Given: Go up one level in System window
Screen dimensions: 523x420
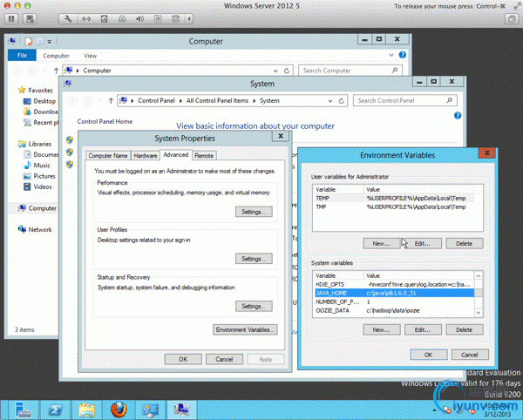Looking at the screenshot, I should [x=111, y=101].
